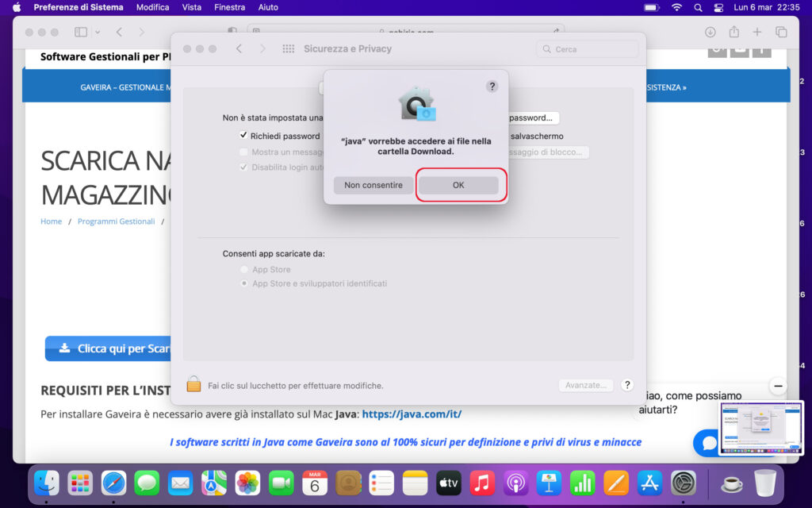Open Messages from the Dock
The height and width of the screenshot is (508, 812).
tap(147, 483)
